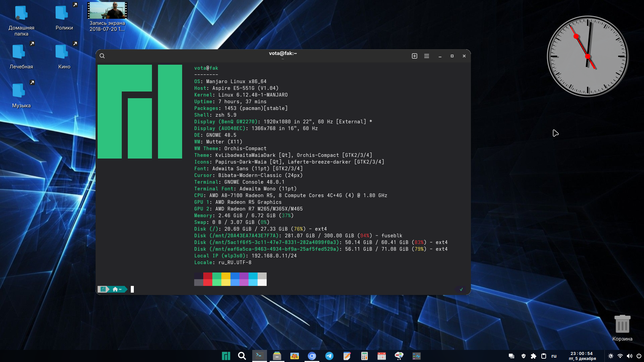Open the calendar app in the taskbar
The image size is (644, 362).
pyautogui.click(x=382, y=356)
